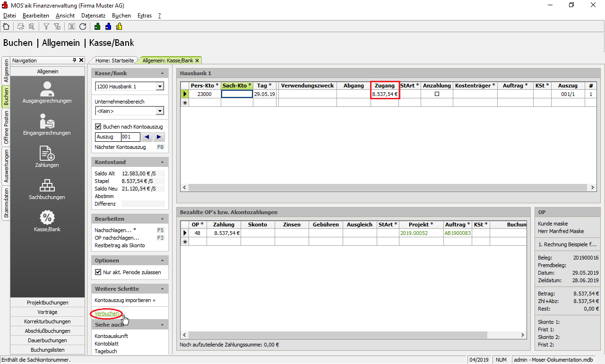Image resolution: width=605 pixels, height=364 pixels.
Task: Pin the Navigation panel with the pushpin
Action: (74, 61)
